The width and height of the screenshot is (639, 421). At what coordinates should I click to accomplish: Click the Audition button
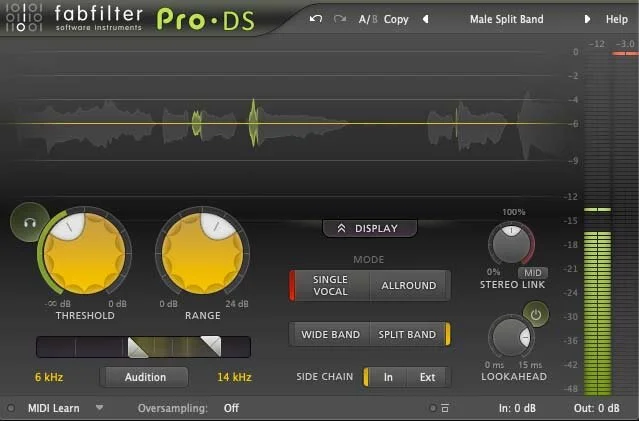coord(145,377)
